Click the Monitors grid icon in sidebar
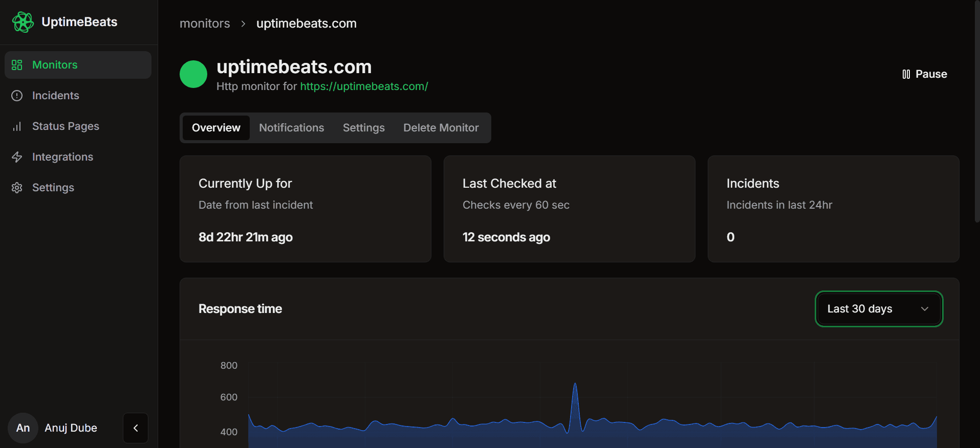Image resolution: width=980 pixels, height=448 pixels. coord(17,65)
